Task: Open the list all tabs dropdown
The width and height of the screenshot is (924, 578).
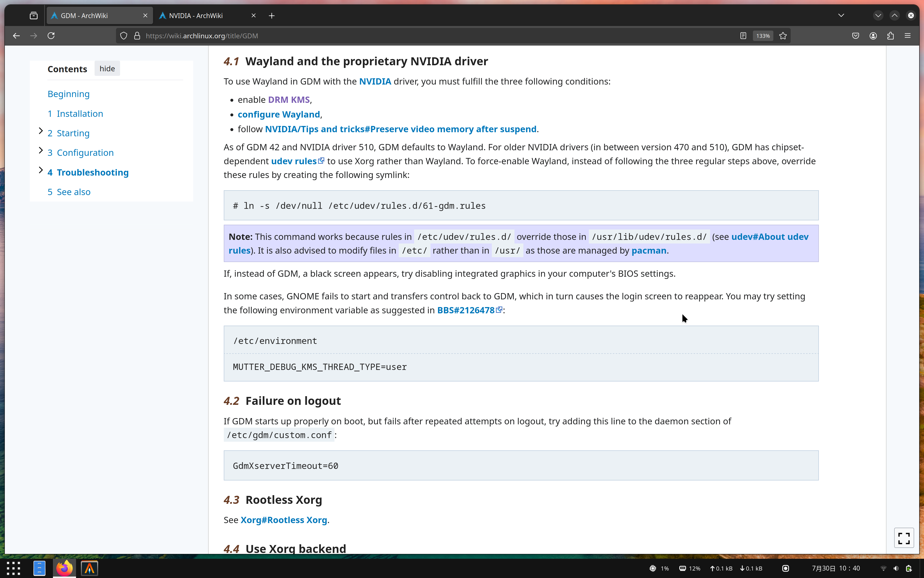Action: pyautogui.click(x=841, y=16)
